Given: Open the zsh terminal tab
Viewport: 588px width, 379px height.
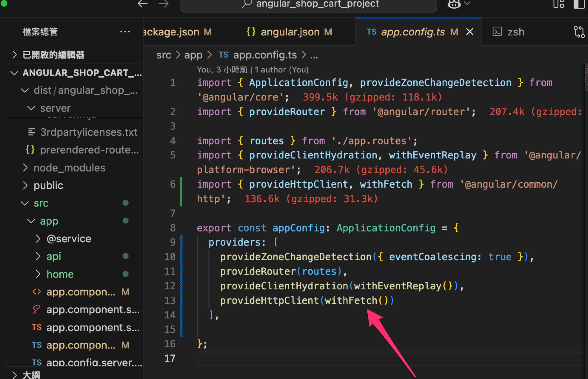Looking at the screenshot, I should coord(515,32).
